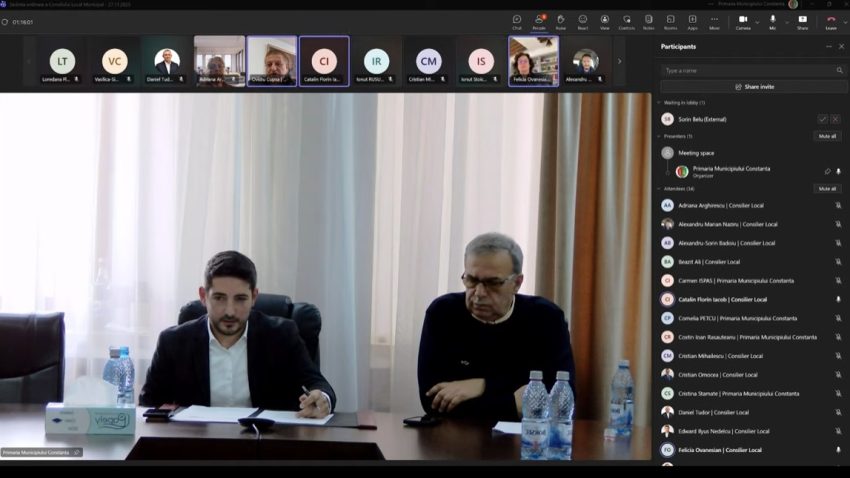850x478 pixels.
Task: Pin Primaria Municipiului Constanta organizer
Action: [x=827, y=171]
